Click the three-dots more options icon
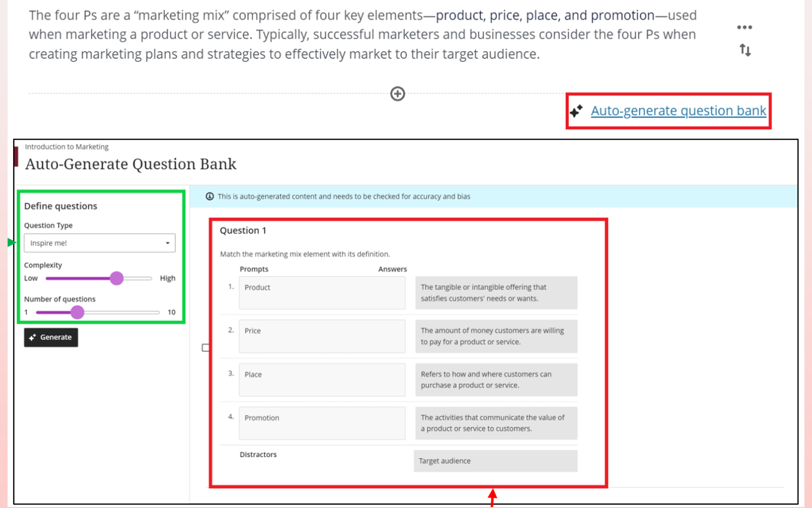 [x=745, y=27]
